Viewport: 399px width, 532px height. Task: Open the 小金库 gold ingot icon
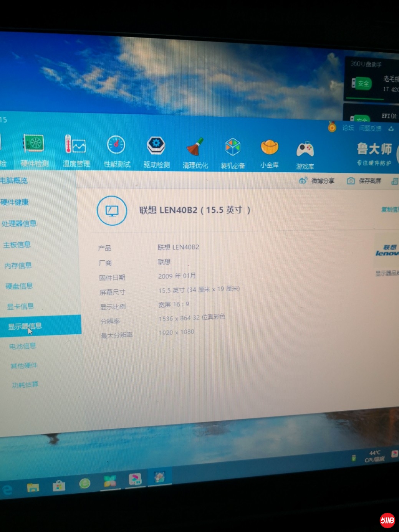click(x=269, y=154)
